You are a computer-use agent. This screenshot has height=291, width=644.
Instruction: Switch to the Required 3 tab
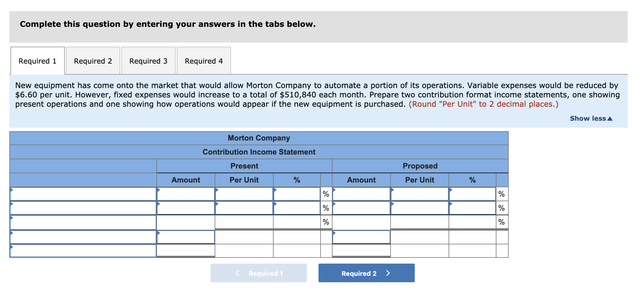coord(148,61)
